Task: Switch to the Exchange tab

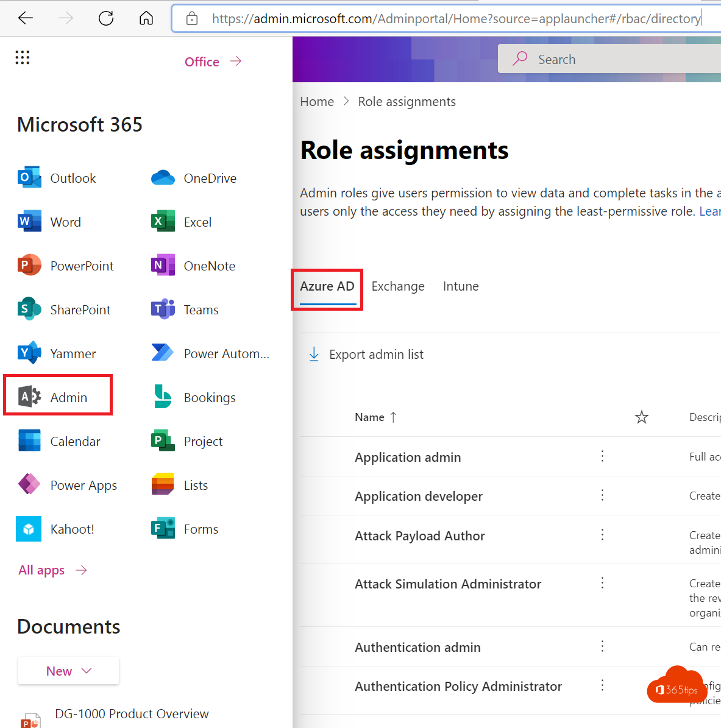Action: click(x=398, y=286)
